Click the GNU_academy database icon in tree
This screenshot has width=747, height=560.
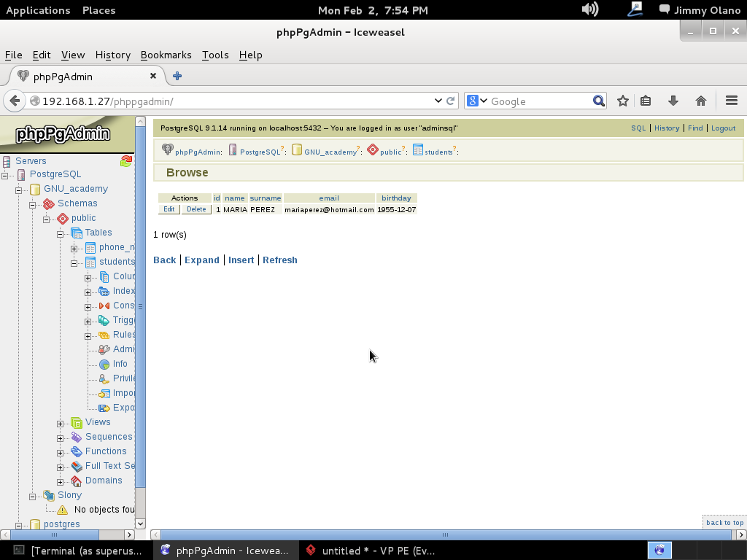coord(35,189)
